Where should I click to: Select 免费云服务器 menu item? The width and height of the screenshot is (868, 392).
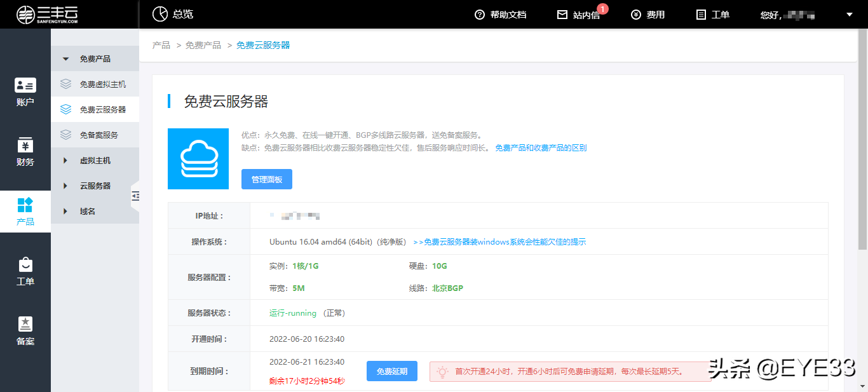pos(95,109)
